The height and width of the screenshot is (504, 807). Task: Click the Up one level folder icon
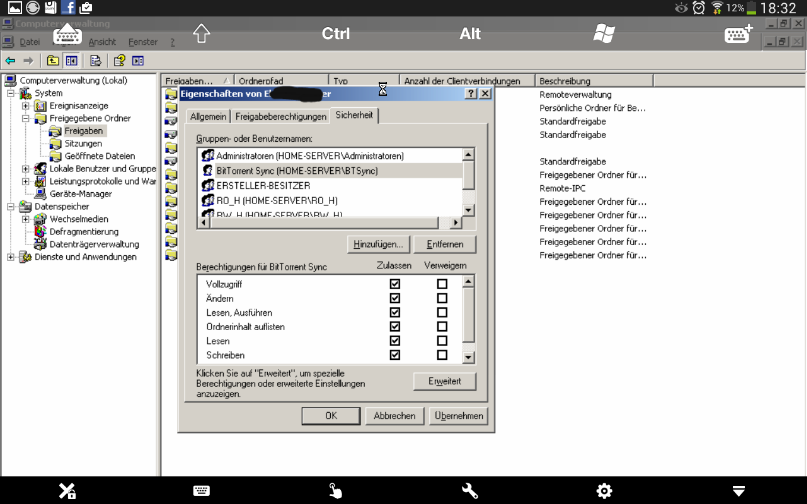[x=52, y=61]
